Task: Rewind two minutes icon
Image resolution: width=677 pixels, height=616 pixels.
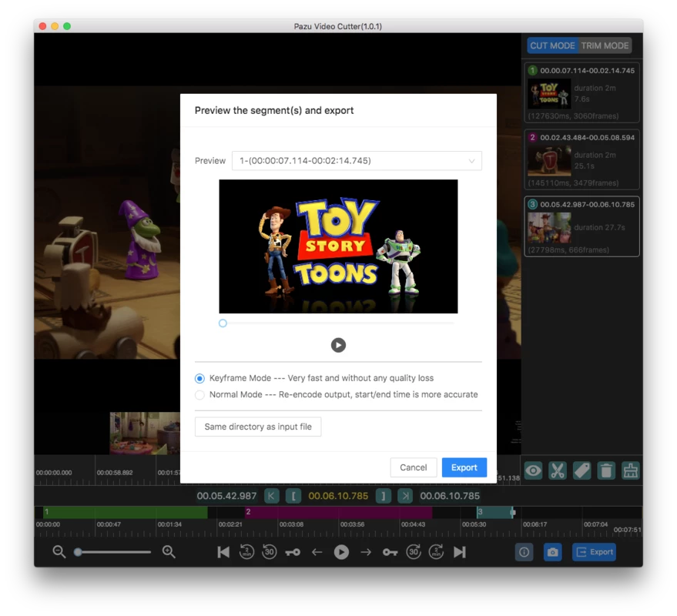Action: pyautogui.click(x=246, y=551)
